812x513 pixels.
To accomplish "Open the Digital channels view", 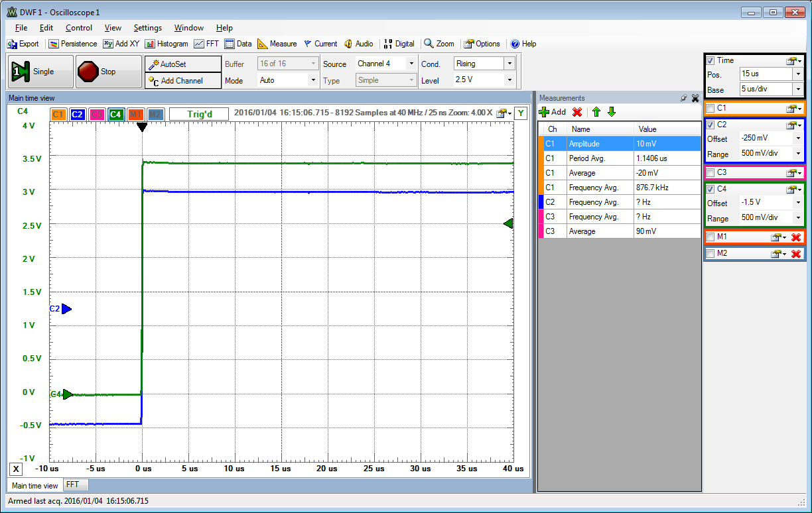I will tap(399, 44).
